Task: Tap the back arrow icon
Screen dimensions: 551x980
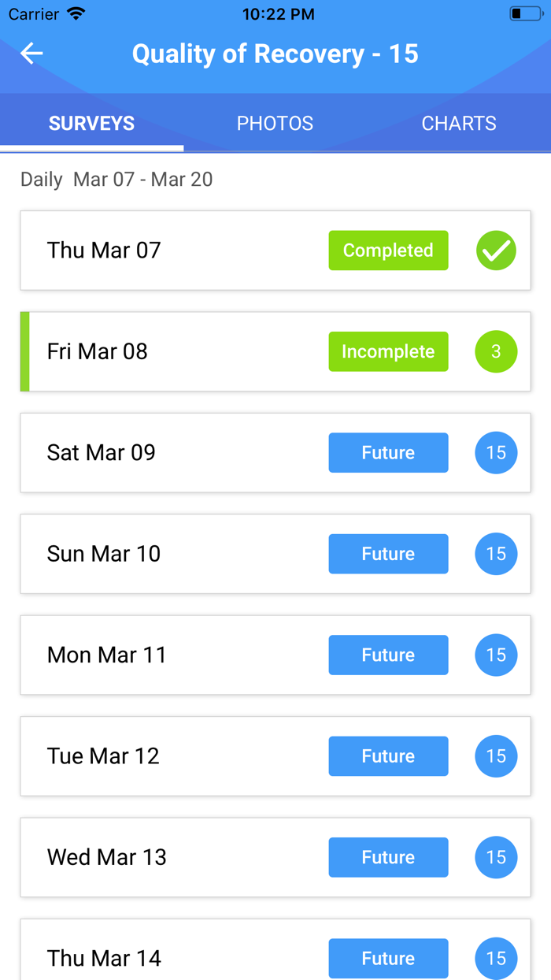Action: point(31,54)
